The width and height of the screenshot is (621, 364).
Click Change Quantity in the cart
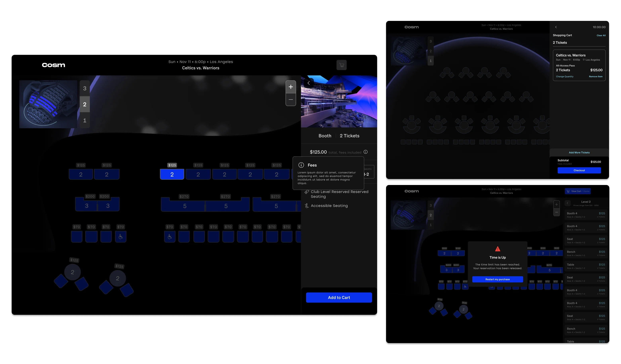click(565, 77)
